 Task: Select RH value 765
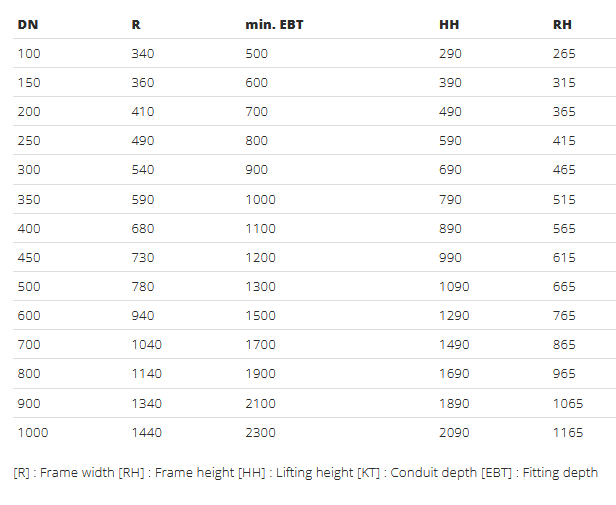tap(564, 316)
